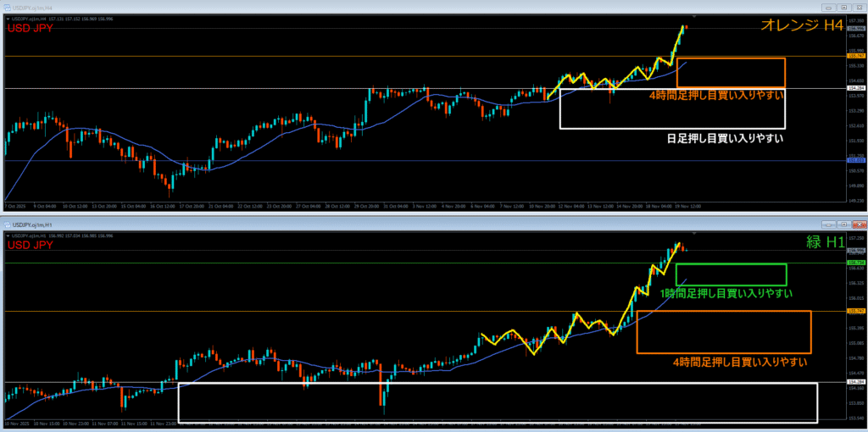The width and height of the screenshot is (868, 432).
Task: Select the '緑 H1' label
Action: pos(824,241)
